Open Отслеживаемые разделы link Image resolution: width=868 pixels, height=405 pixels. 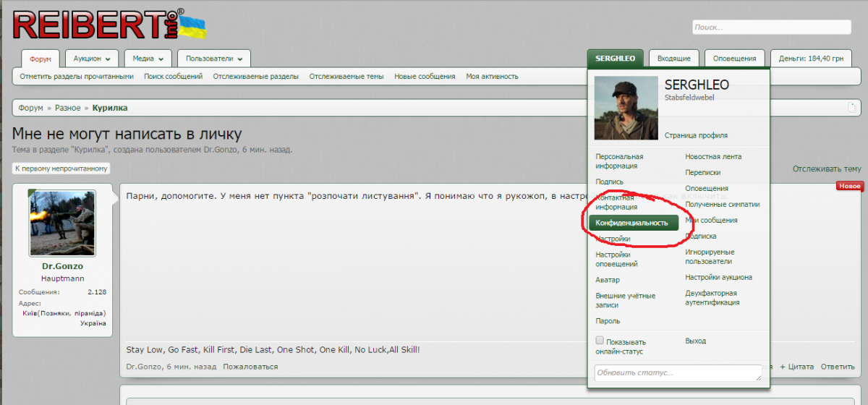[255, 76]
